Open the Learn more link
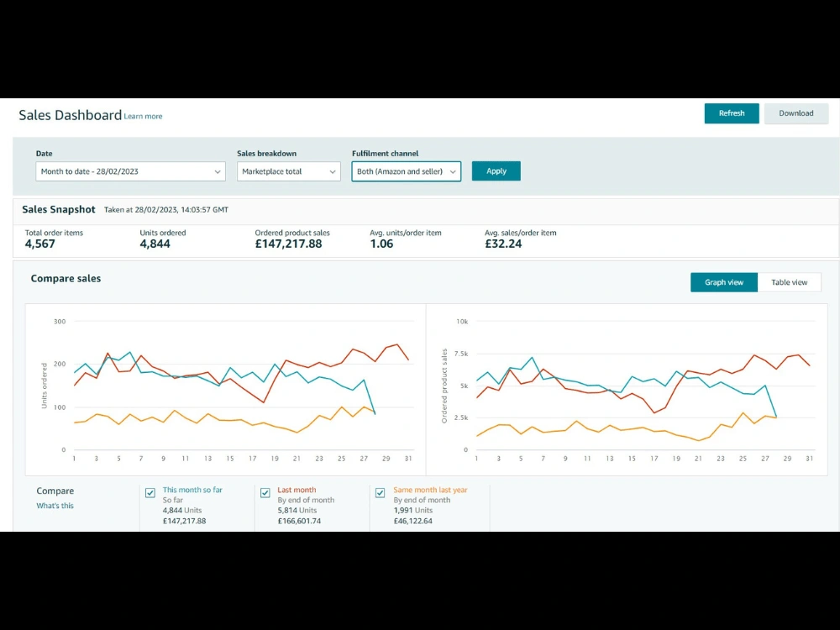Viewport: 840px width, 630px height. [143, 116]
